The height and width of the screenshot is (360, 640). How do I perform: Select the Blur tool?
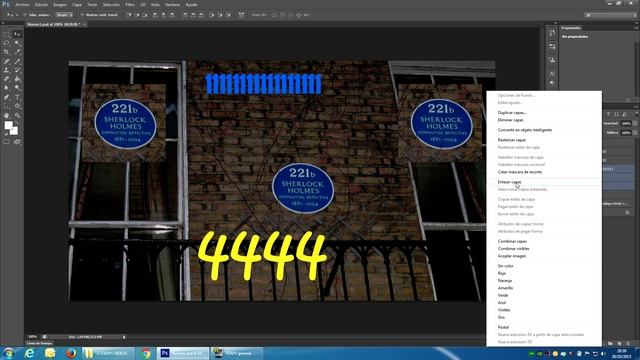tap(7, 88)
